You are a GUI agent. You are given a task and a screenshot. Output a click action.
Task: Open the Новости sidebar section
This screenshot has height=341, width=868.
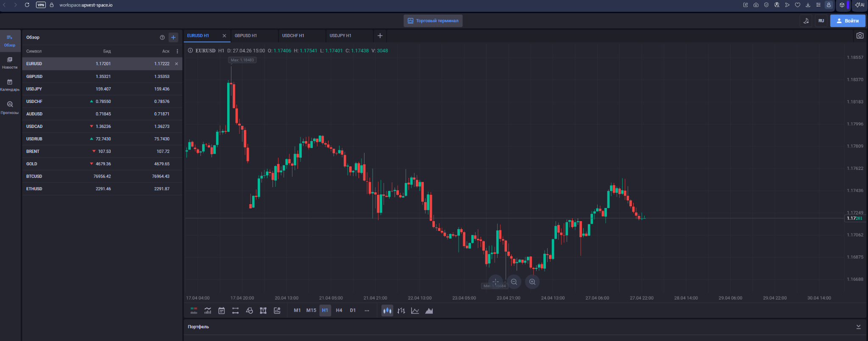[10, 63]
